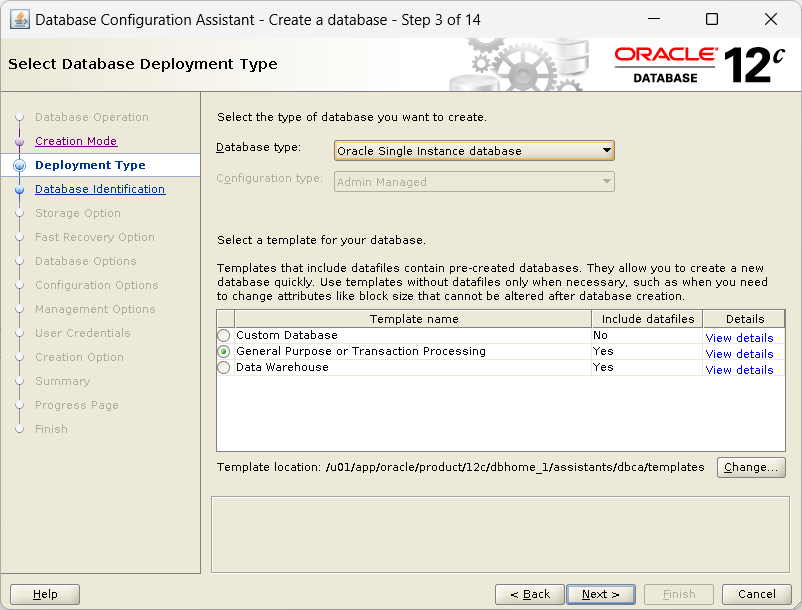
Task: Click the Management Options step label
Action: tap(95, 309)
